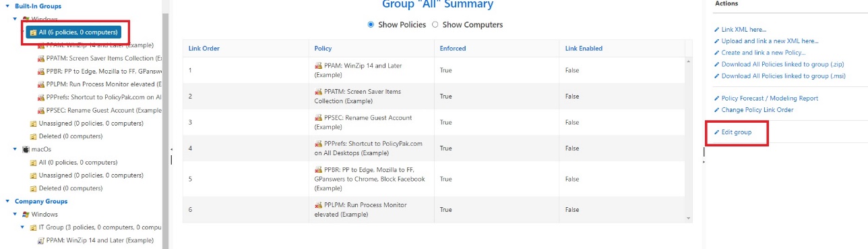Collapse the macOs tree node
This screenshot has height=249, width=868.
tap(15, 149)
